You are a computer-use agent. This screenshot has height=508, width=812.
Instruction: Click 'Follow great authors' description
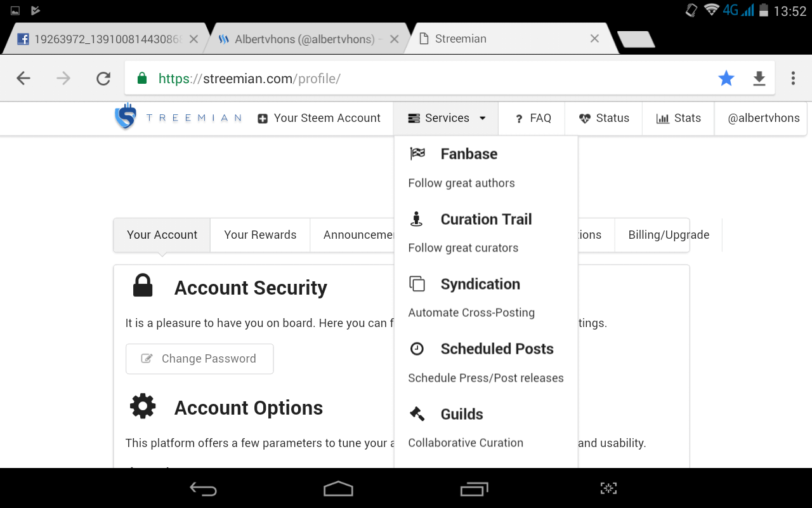coord(461,183)
